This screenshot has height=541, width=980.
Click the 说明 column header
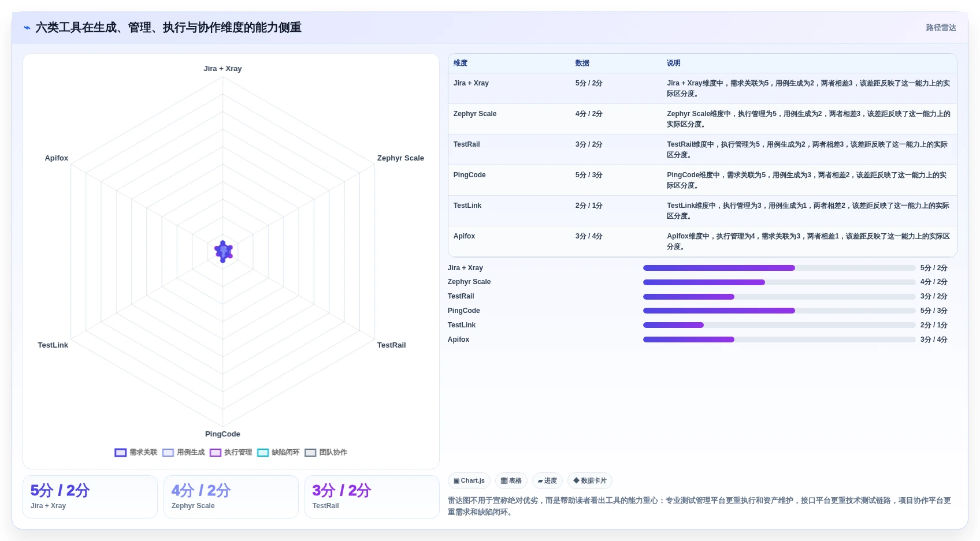coord(674,64)
